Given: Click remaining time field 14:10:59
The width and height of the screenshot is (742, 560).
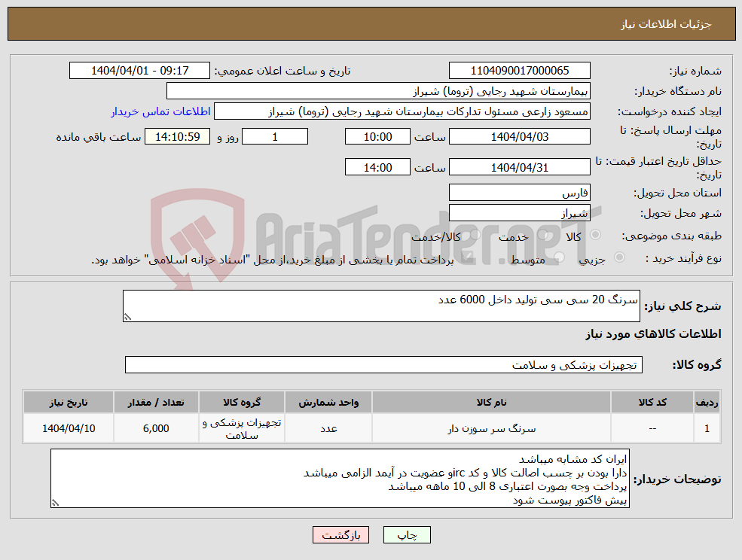Looking at the screenshot, I should [x=178, y=137].
